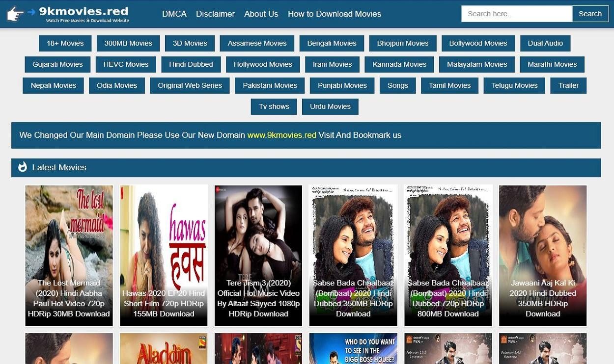Viewport: 614px width, 364px height.
Task: Click the Hawas 2020 EP20 title text
Action: (x=164, y=304)
